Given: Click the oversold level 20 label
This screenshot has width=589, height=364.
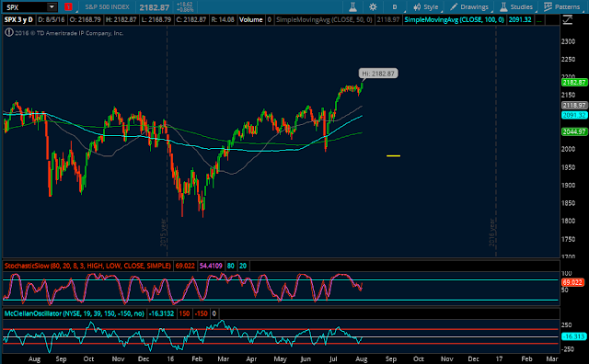Looking at the screenshot, I should 243,266.
